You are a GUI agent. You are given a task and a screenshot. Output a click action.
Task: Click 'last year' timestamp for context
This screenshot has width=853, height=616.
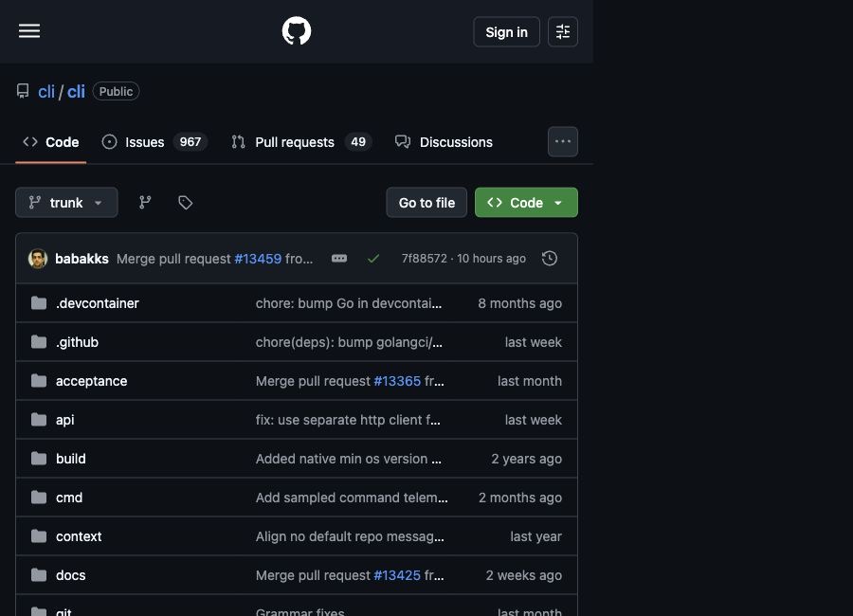(x=535, y=536)
